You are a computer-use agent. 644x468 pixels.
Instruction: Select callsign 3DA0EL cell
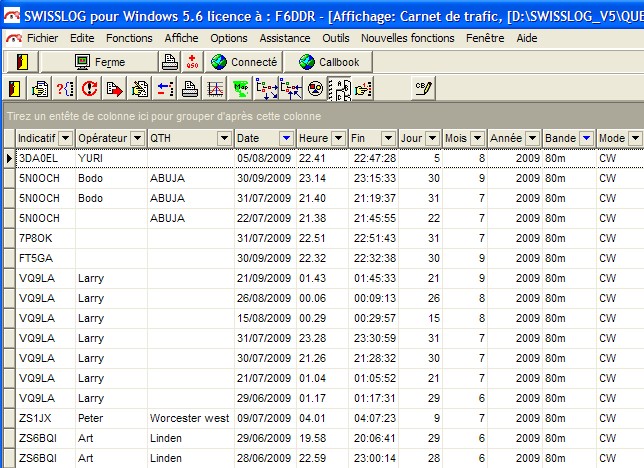[45, 158]
